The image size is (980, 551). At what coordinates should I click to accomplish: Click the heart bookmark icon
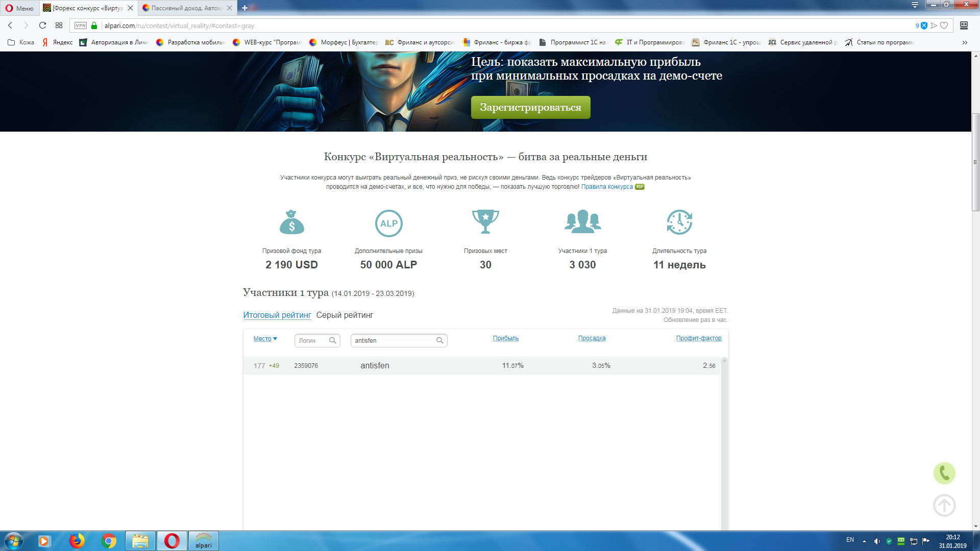tap(944, 26)
